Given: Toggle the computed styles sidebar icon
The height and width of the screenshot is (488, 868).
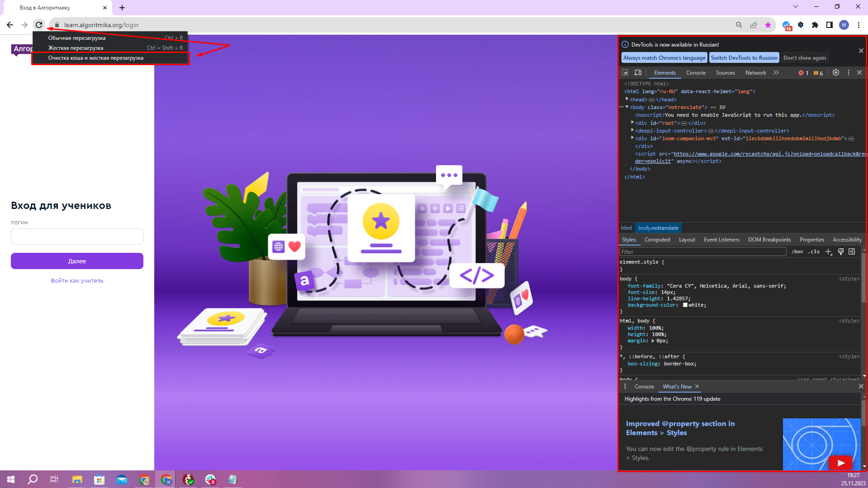Looking at the screenshot, I should (x=852, y=251).
